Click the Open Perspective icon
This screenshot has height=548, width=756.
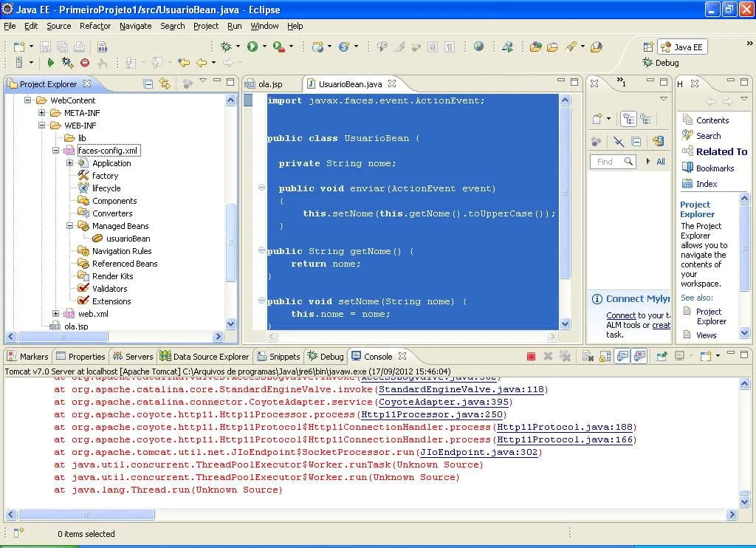[647, 47]
